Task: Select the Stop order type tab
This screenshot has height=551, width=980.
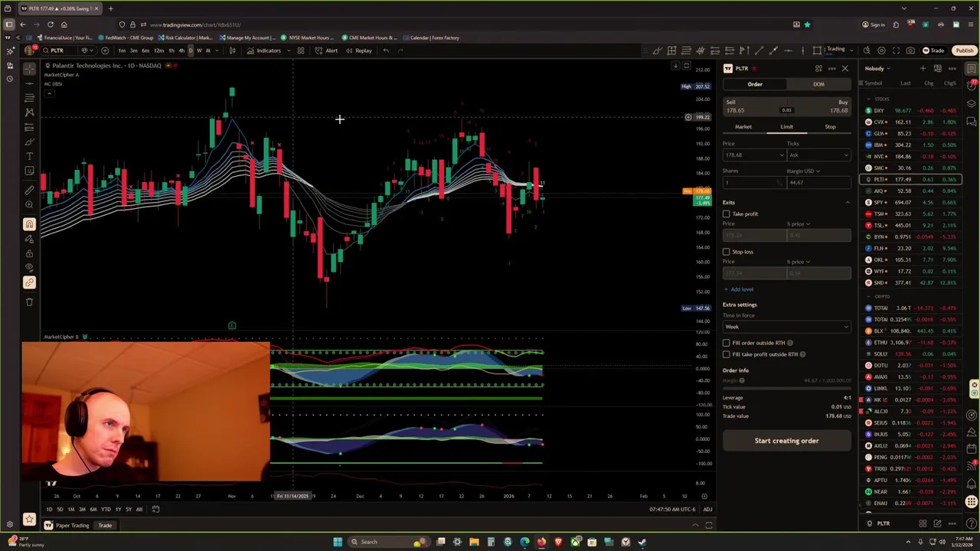Action: click(x=830, y=127)
